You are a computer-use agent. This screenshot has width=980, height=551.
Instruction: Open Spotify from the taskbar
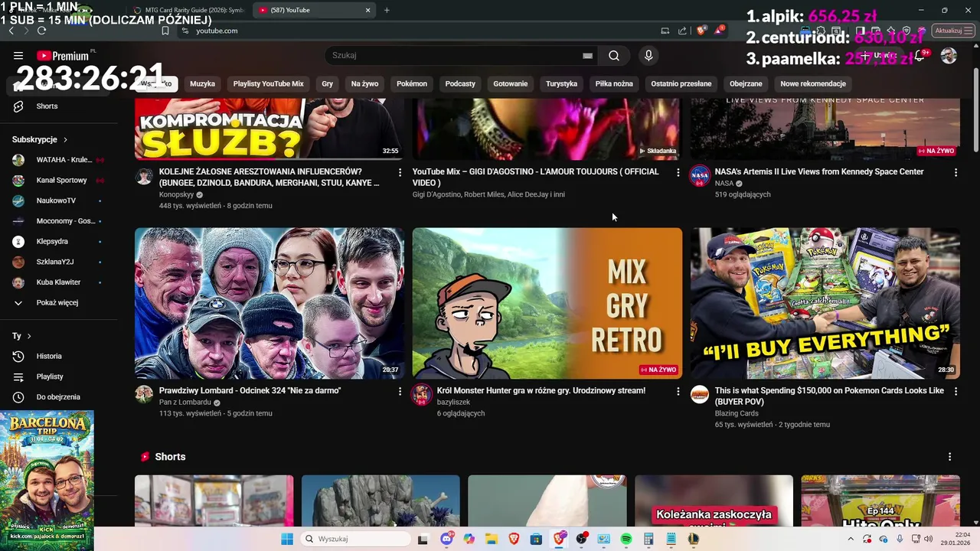click(626, 539)
